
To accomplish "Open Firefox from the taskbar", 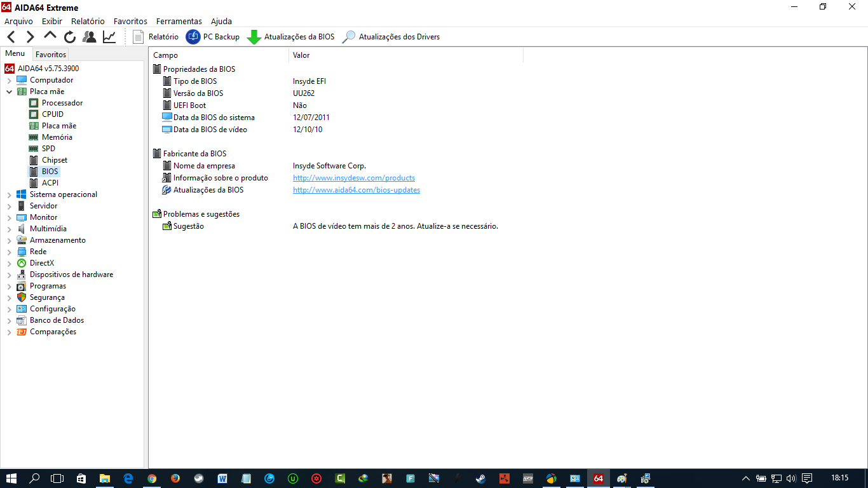I will 175,478.
